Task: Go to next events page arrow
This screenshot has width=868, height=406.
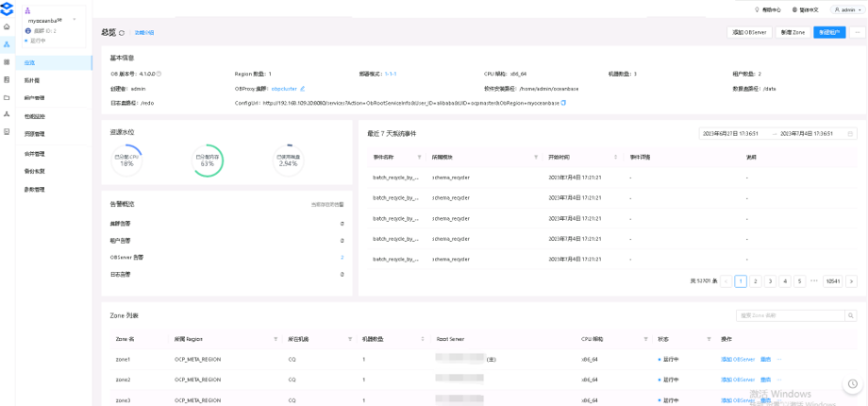Action: pos(851,281)
